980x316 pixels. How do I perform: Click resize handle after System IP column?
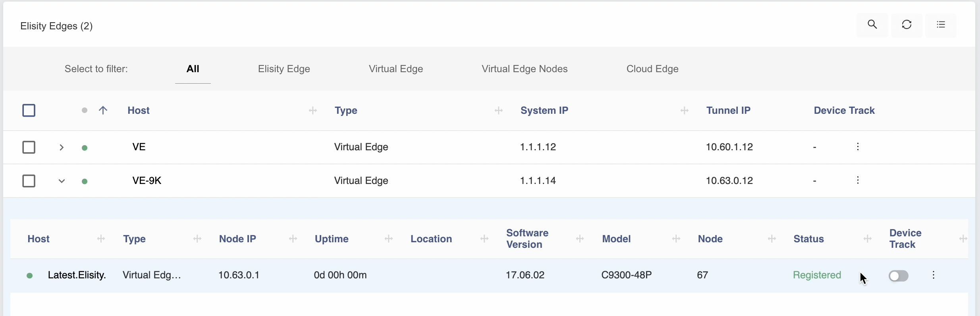click(x=685, y=110)
